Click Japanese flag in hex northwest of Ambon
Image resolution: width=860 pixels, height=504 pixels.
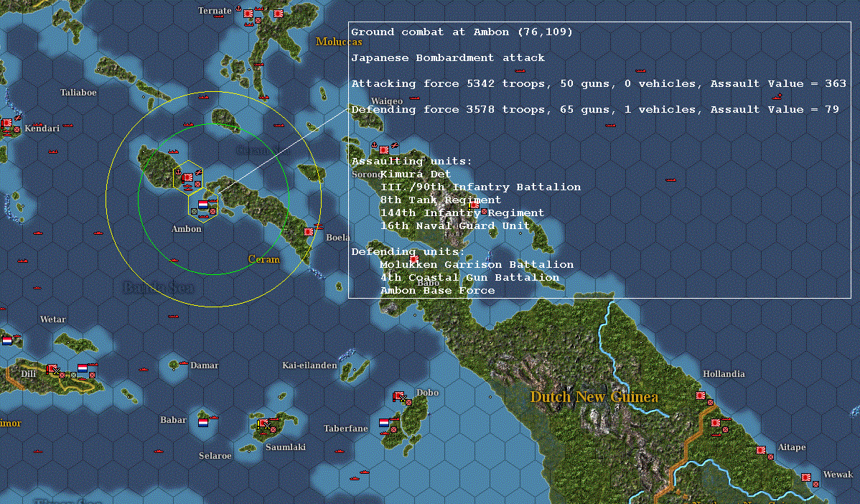pyautogui.click(x=187, y=177)
